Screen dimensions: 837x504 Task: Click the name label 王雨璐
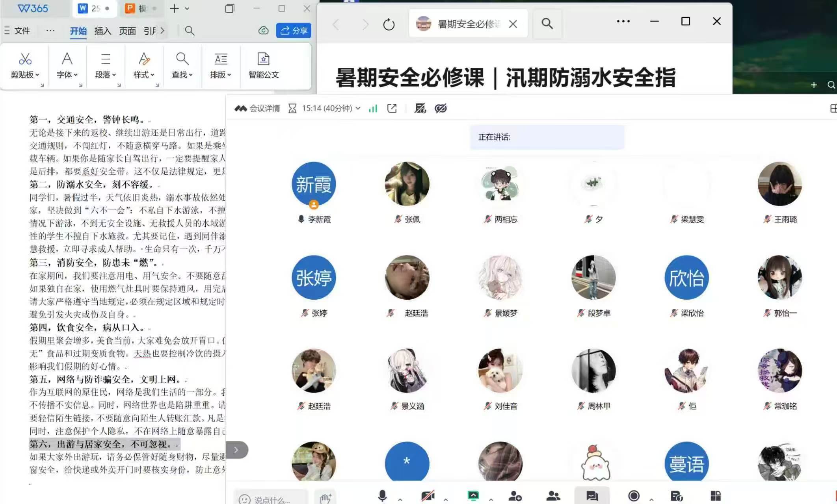click(x=785, y=219)
